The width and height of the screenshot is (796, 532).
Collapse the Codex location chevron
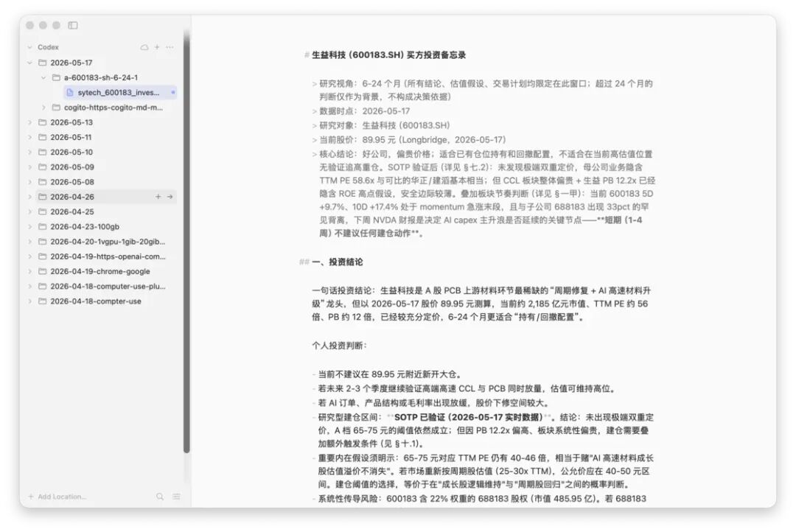[30, 47]
